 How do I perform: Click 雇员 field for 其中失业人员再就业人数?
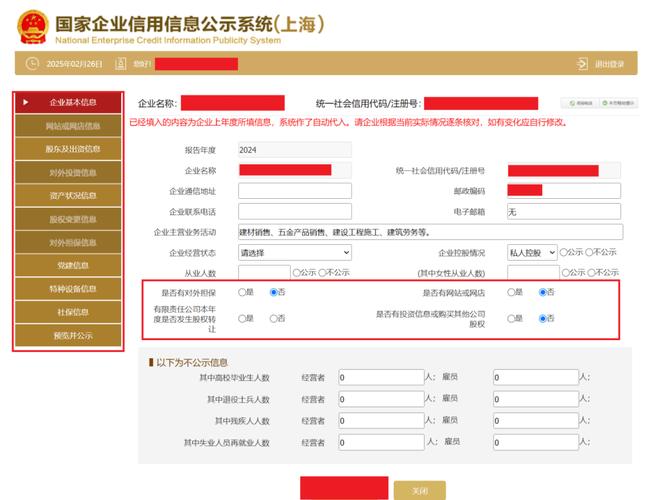tap(536, 442)
